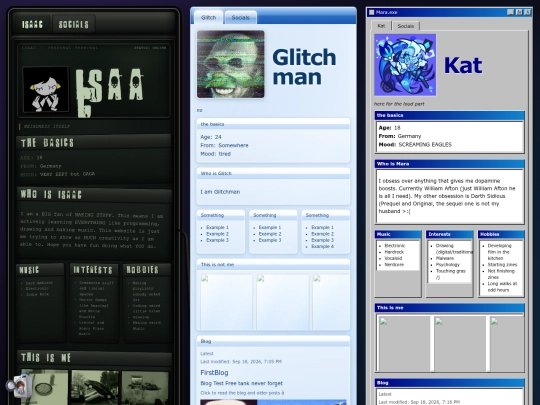Open Isaac's photo with the round plate

[45, 387]
